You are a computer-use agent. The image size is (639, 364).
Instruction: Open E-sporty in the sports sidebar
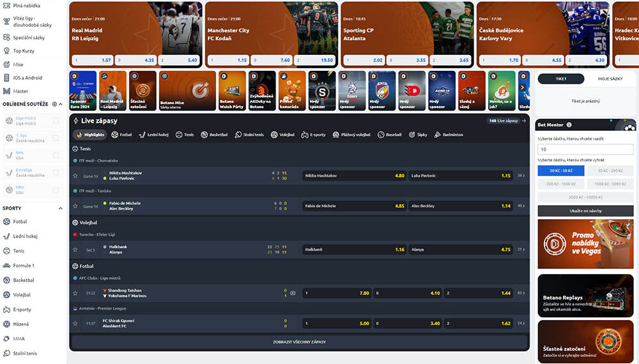(x=22, y=310)
